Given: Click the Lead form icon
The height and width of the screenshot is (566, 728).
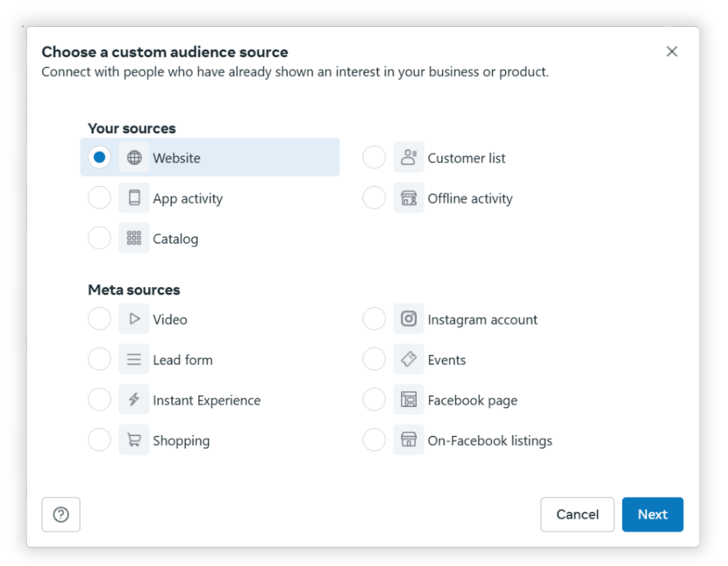Looking at the screenshot, I should pos(134,358).
